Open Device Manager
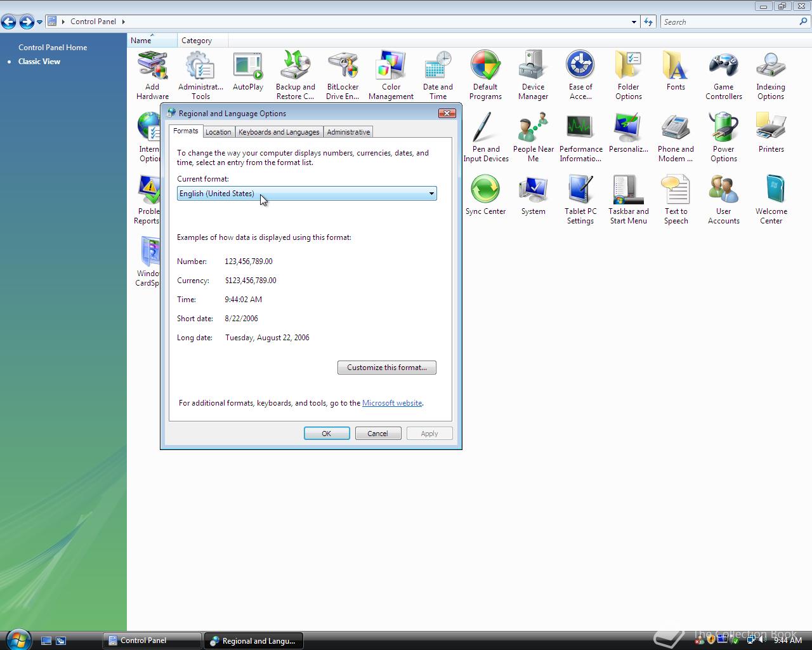 [x=533, y=75]
